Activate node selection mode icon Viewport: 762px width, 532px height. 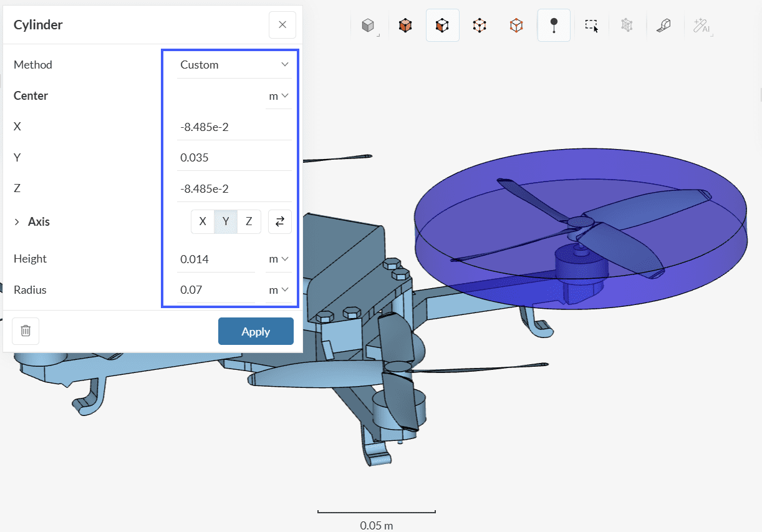516,26
